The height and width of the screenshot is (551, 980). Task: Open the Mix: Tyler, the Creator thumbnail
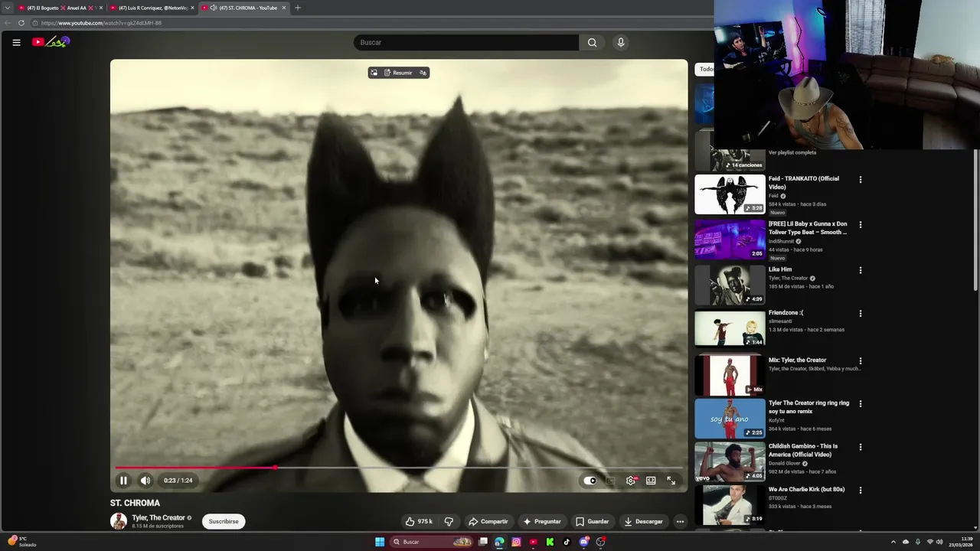coord(730,375)
